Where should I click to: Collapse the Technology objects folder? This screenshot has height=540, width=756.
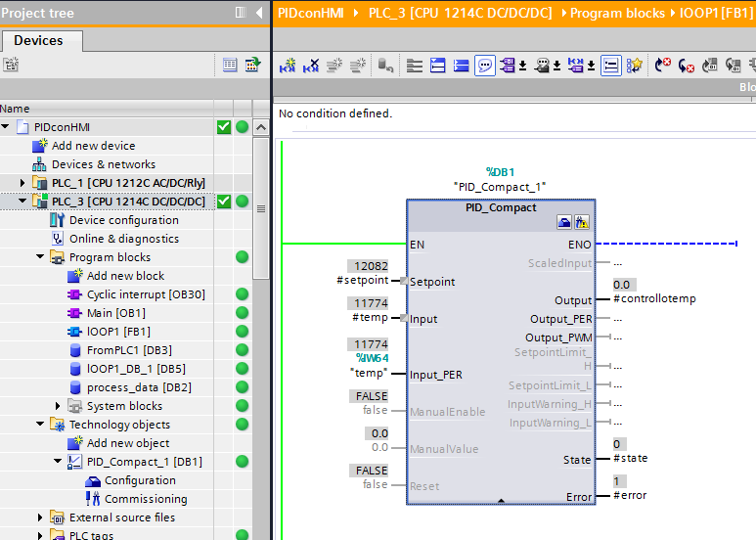[x=41, y=425]
